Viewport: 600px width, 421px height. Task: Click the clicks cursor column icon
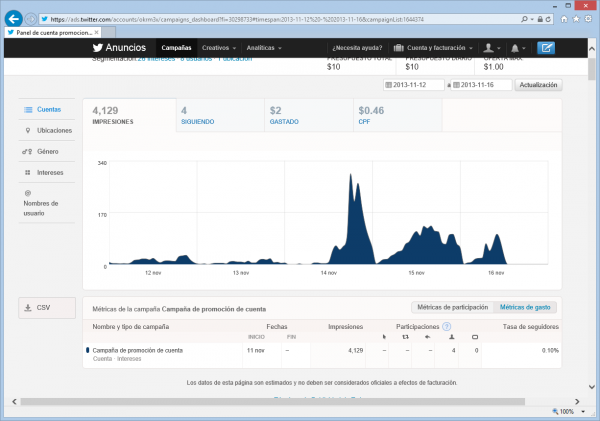(x=384, y=337)
